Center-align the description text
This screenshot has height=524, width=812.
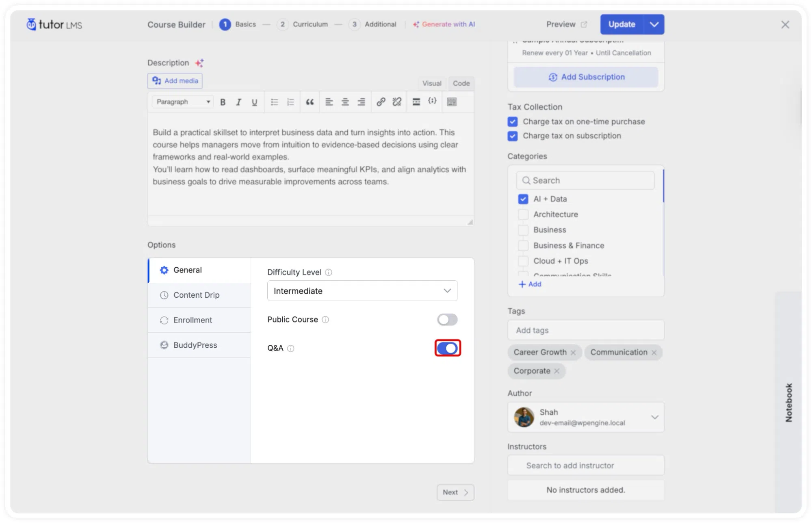[x=345, y=102]
